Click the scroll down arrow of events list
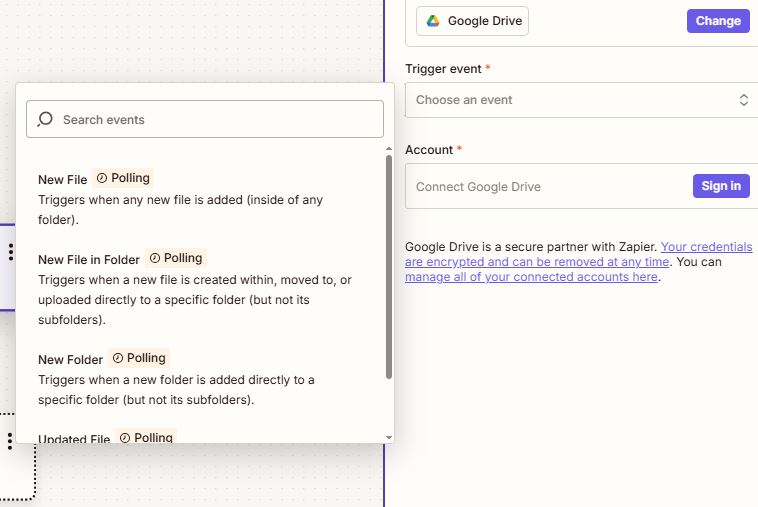The width and height of the screenshot is (758, 507). tap(389, 437)
